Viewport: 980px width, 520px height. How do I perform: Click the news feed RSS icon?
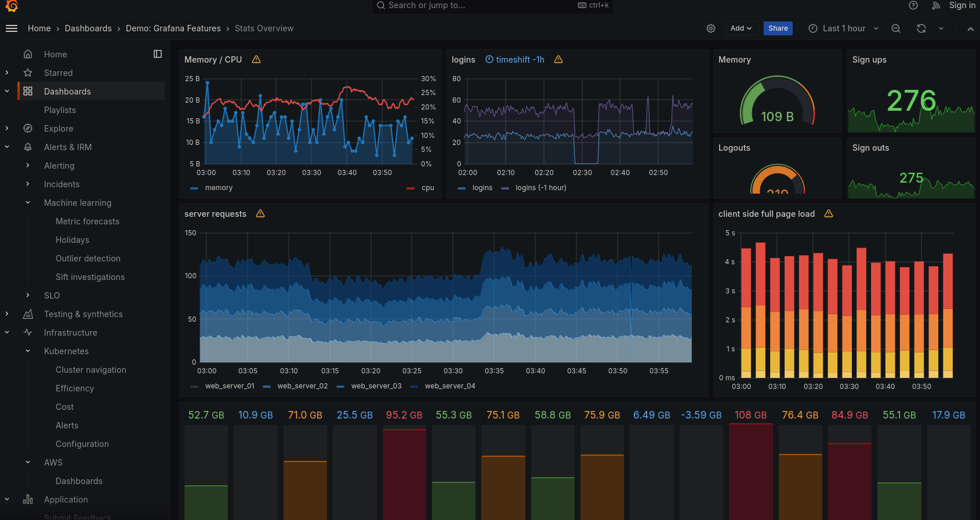click(x=936, y=5)
